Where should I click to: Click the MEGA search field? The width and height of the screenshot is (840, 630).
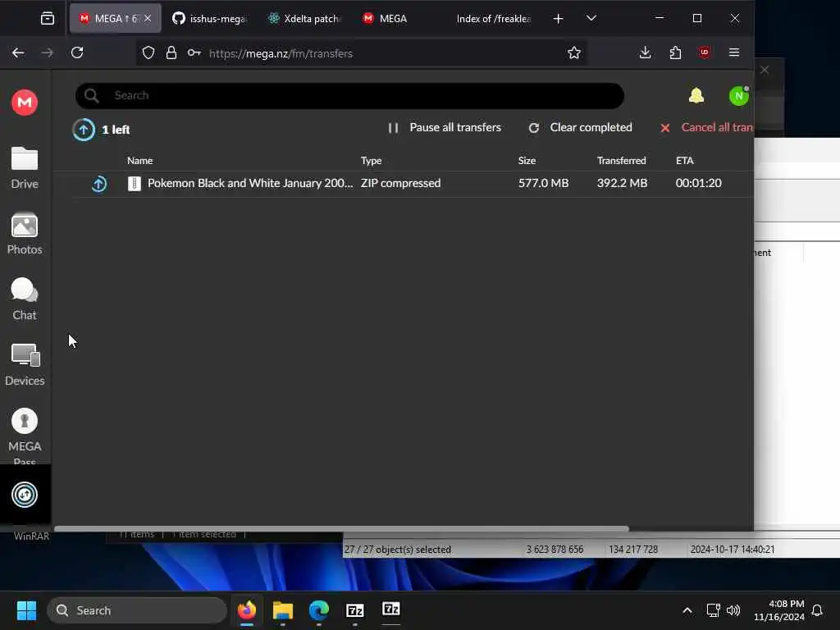click(x=349, y=96)
